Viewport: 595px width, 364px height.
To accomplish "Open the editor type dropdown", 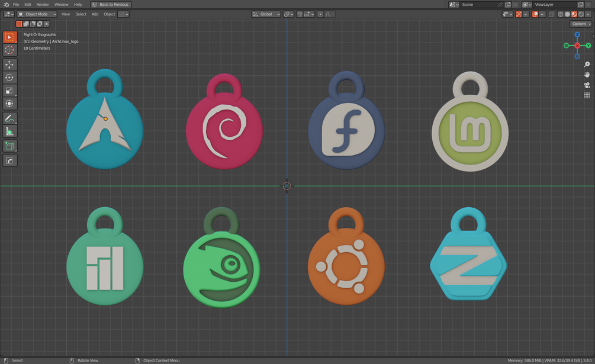I will click(x=9, y=14).
